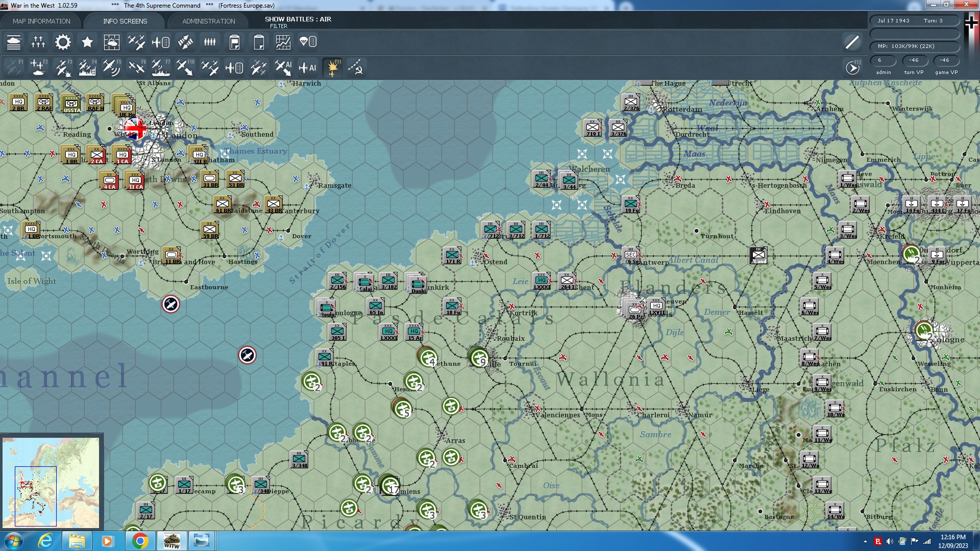
Task: Open the Soviet hammer and sickle toolbar icon
Action: 356,67
